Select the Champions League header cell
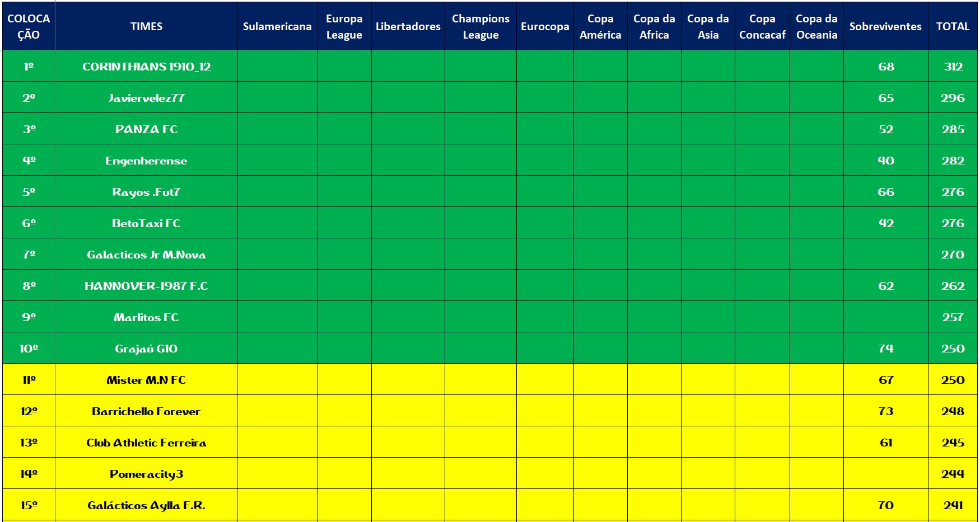Screen dimensions: 980x522 coord(480,26)
